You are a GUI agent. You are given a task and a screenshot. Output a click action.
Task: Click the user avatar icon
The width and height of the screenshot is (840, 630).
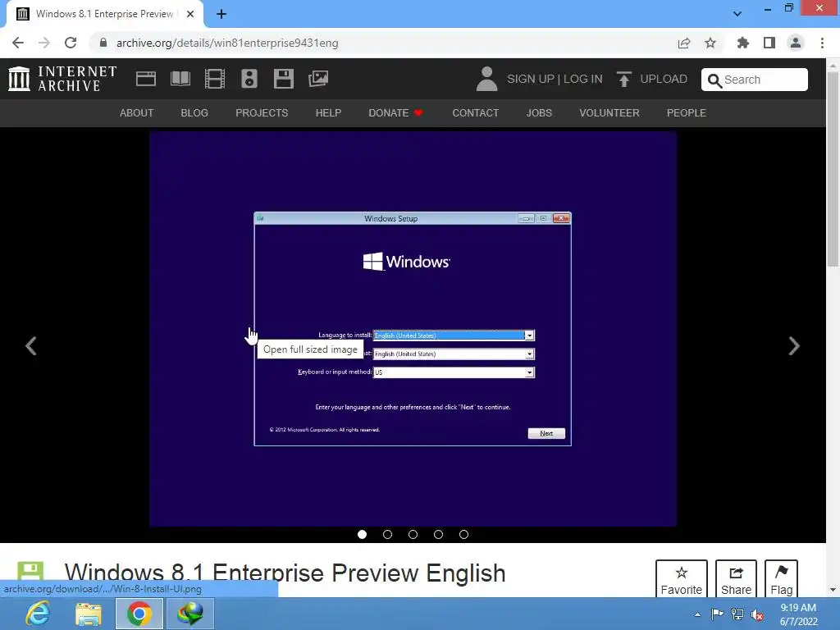pos(486,79)
